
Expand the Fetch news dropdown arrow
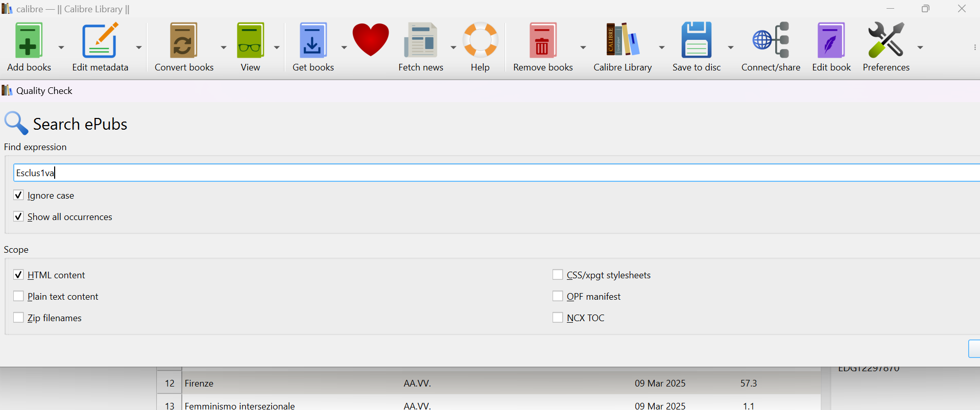(x=453, y=47)
